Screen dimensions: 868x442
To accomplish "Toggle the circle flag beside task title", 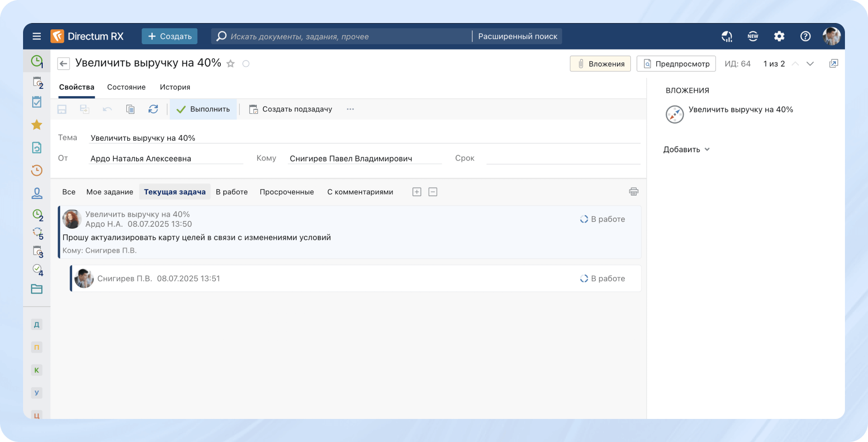I will (x=246, y=63).
